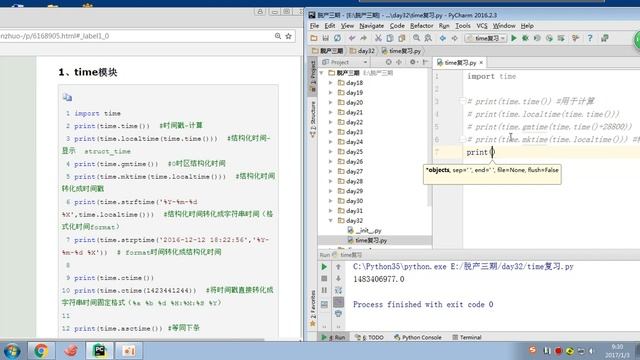The image size is (640, 360).
Task: Open Chrome from the Windows taskbar
Action: (x=41, y=351)
